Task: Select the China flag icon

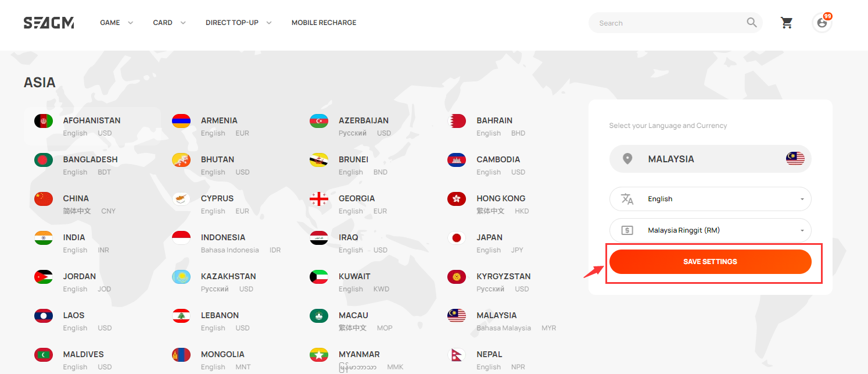Action: coord(44,199)
